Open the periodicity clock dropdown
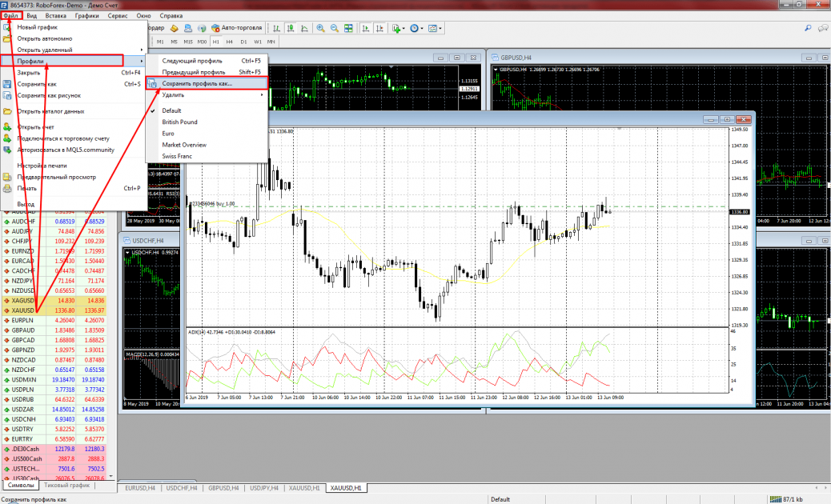This screenshot has width=831, height=504. [x=416, y=28]
